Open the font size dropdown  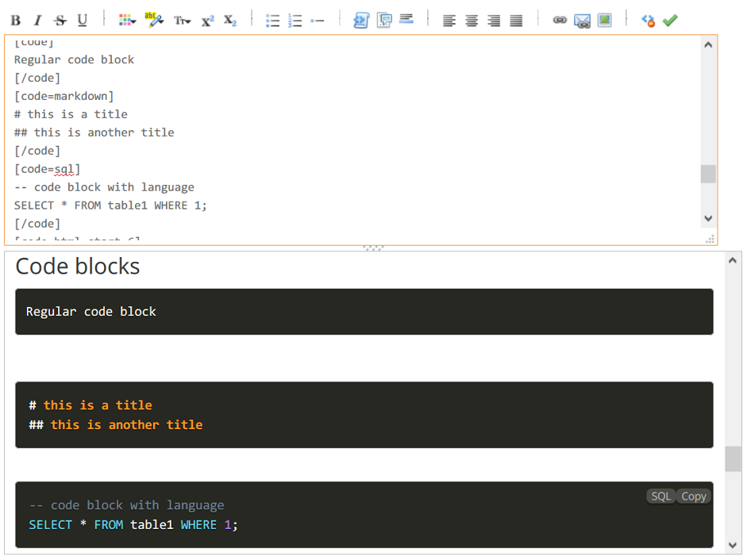coord(183,21)
